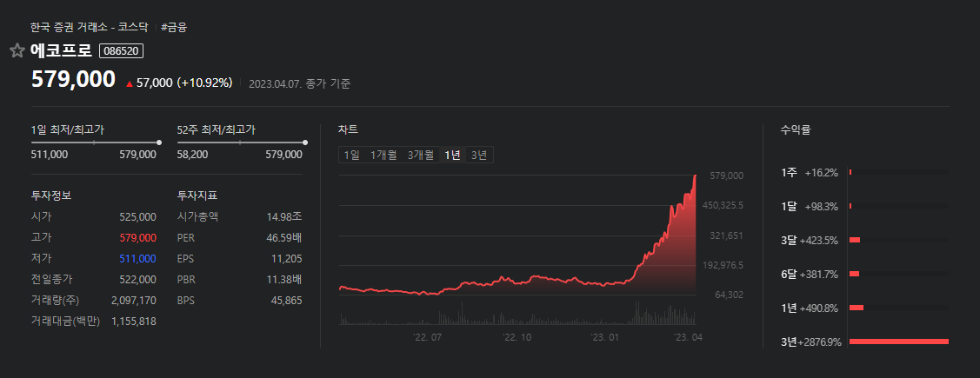Click the PBR value 11.38배
Viewport: 980px width, 378px height.
tap(284, 279)
